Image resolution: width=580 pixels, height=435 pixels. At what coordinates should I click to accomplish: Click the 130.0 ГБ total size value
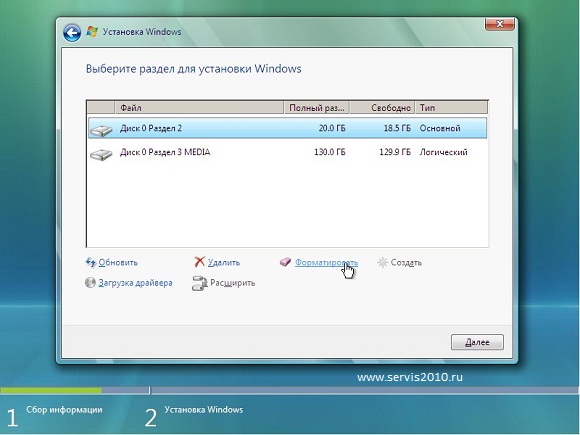[330, 152]
